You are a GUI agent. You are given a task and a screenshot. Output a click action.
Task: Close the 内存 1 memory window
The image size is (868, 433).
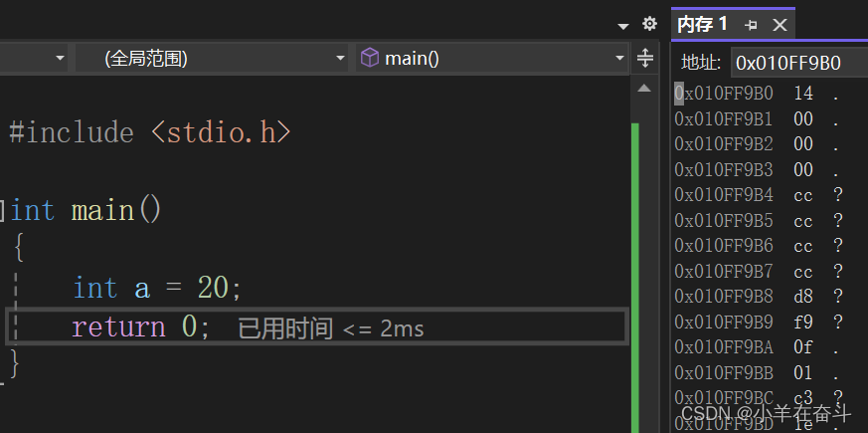click(780, 25)
